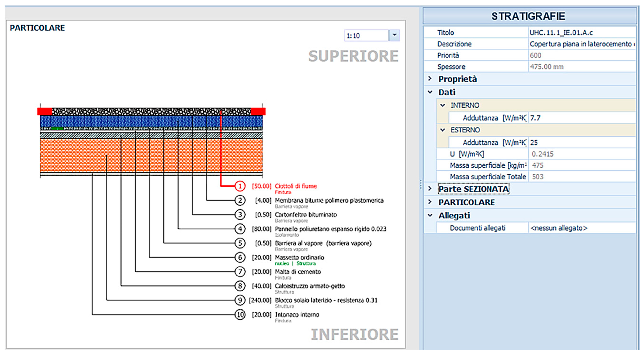
Task: Open the 1:10 scale dropdown arrow
Action: [394, 35]
